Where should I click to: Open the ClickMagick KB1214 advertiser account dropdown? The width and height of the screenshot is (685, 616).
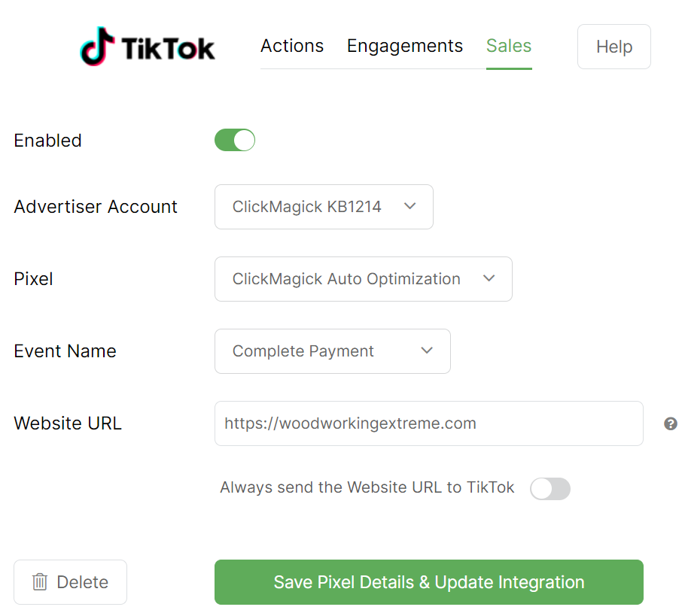coord(324,207)
